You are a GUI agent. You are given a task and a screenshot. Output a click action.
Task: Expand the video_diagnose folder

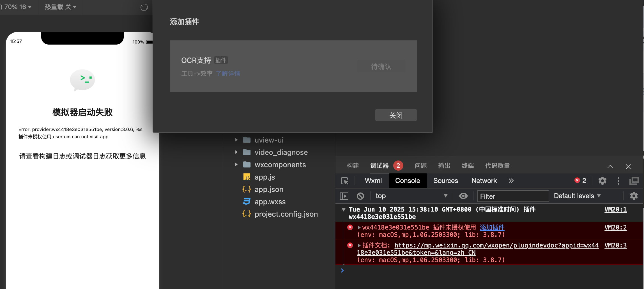coord(236,152)
